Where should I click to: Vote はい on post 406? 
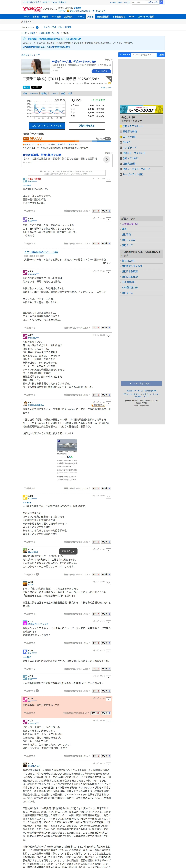click(x=96, y=669)
